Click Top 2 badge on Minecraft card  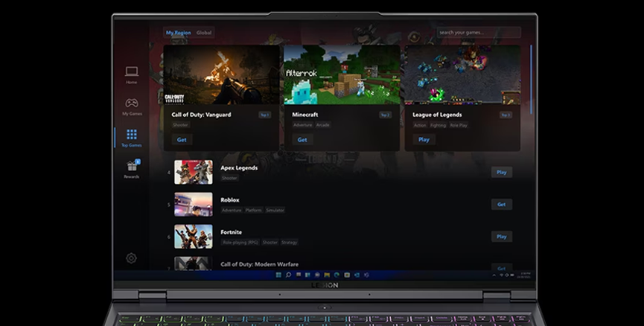point(385,115)
